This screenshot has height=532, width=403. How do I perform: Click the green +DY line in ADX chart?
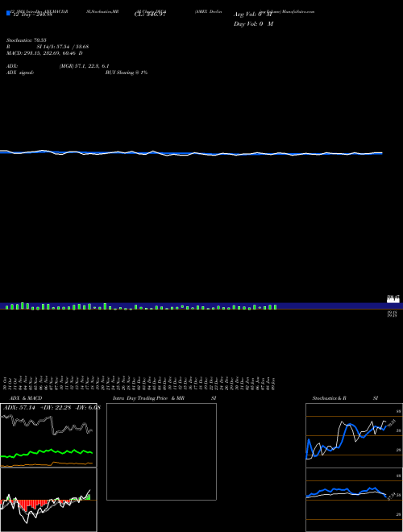tap(47, 453)
